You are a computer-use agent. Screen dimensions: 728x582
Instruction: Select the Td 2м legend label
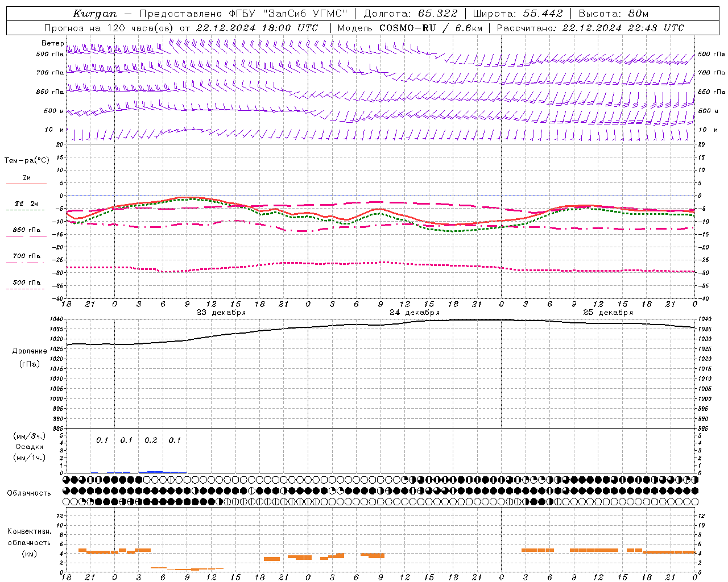coord(27,203)
